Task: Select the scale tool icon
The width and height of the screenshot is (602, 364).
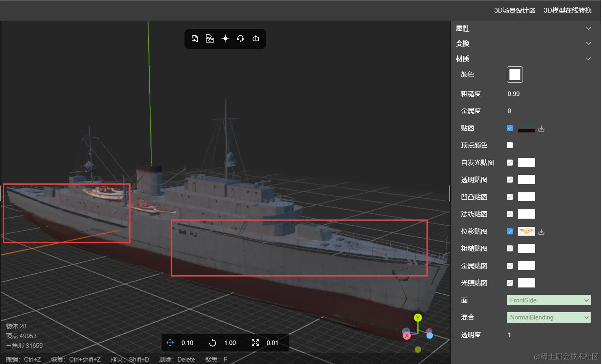Action: pyautogui.click(x=255, y=343)
